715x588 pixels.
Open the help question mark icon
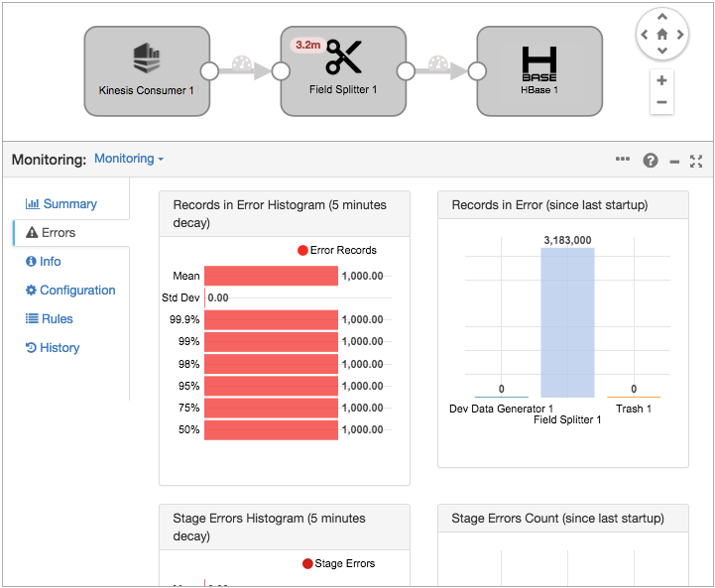pos(651,160)
